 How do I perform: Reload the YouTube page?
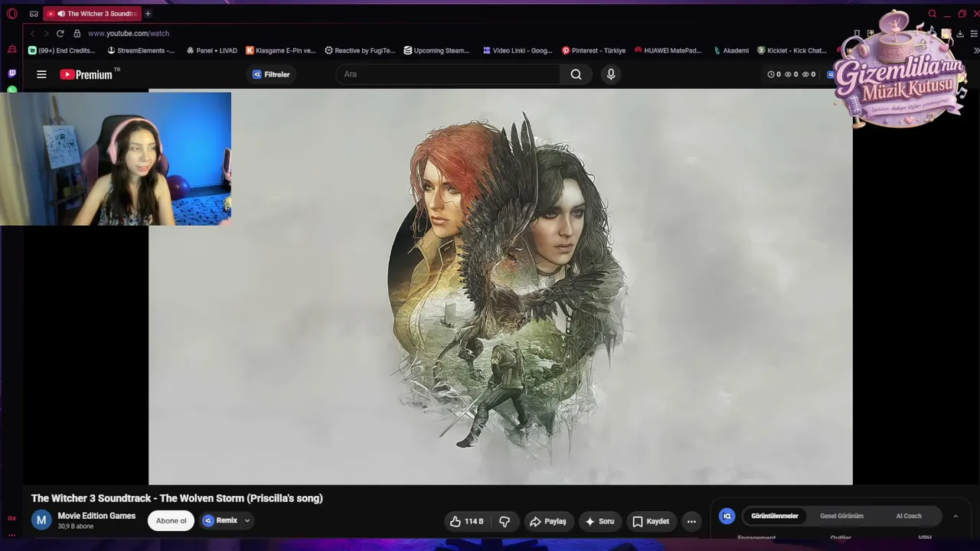[x=60, y=34]
